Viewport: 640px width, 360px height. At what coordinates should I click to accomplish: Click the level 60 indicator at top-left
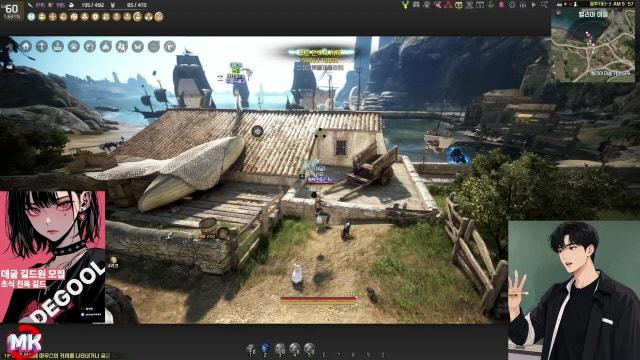coord(11,10)
